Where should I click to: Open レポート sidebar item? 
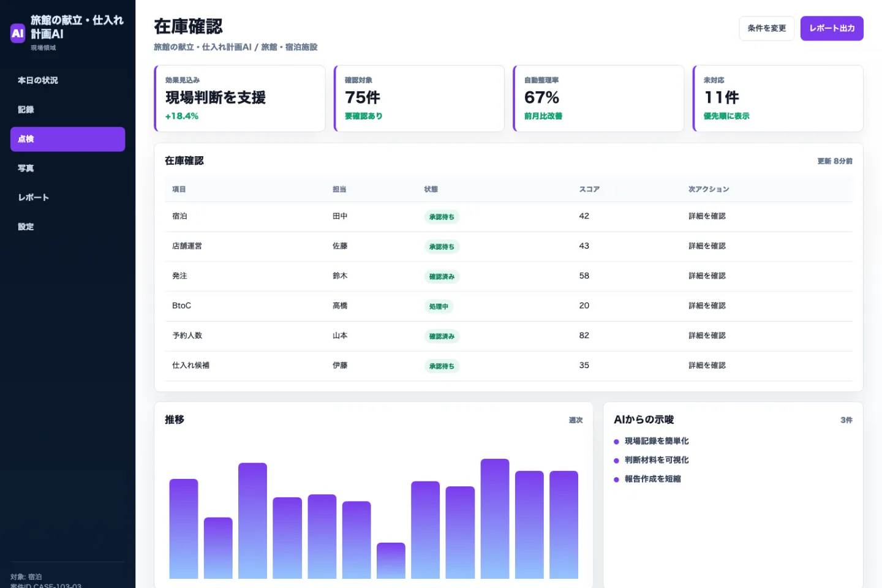coord(67,197)
